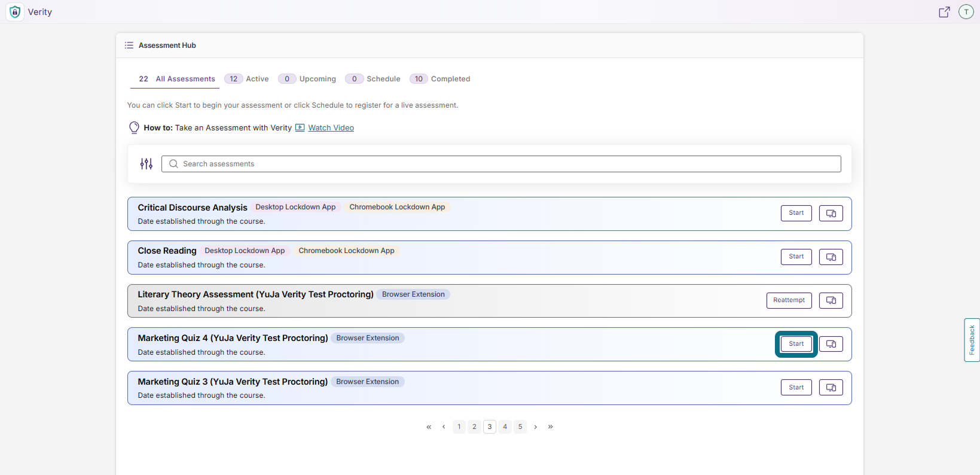
Task: Select current page 3
Action: 490,427
